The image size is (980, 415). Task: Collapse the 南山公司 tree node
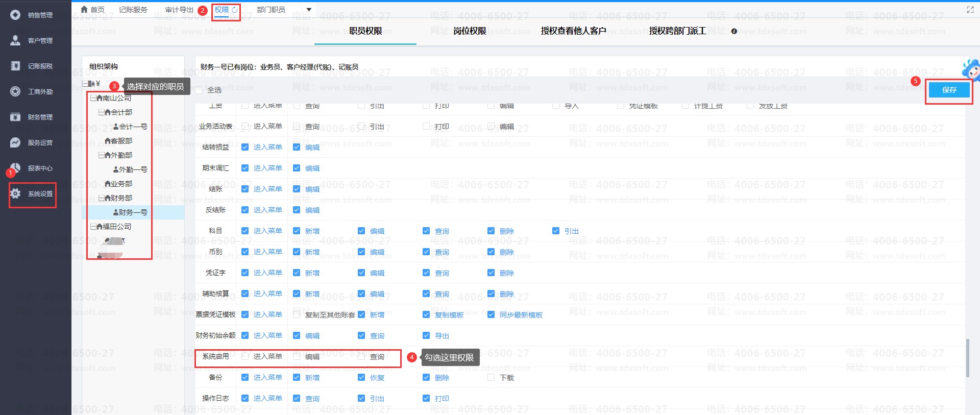point(93,98)
